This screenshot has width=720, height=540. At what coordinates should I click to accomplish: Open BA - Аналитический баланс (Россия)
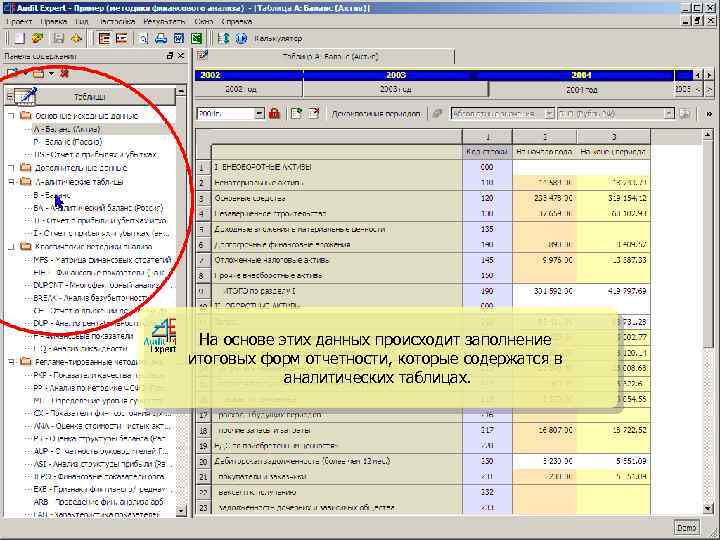(98, 208)
